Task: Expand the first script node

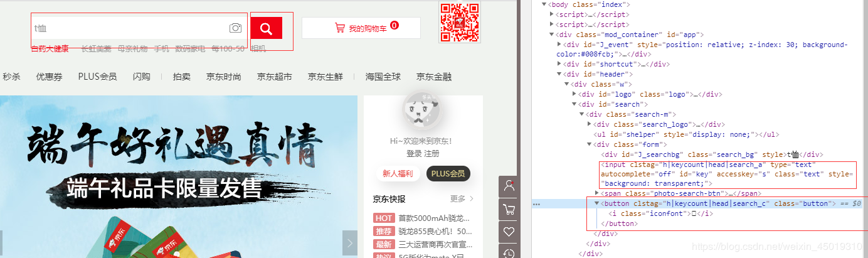Action: [x=552, y=14]
